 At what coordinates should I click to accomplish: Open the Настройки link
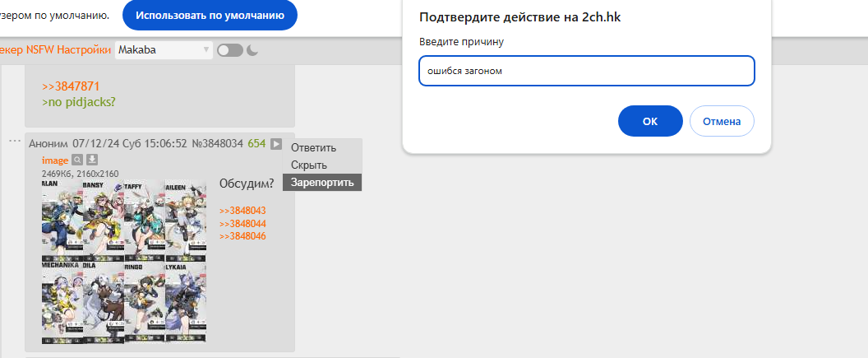pyautogui.click(x=84, y=50)
